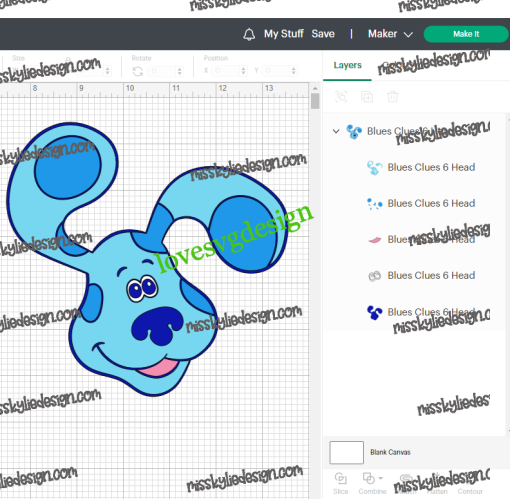The height and width of the screenshot is (499, 510).
Task: Click Blue's pink tongue on canvas
Action: (159, 368)
